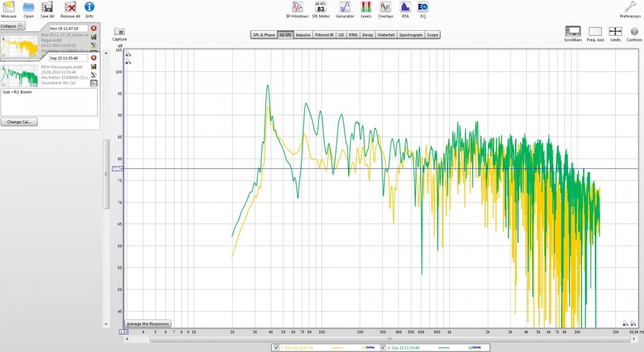Edit the Sep 23 11:55:48 name field
The image size is (644, 352).
click(x=68, y=58)
